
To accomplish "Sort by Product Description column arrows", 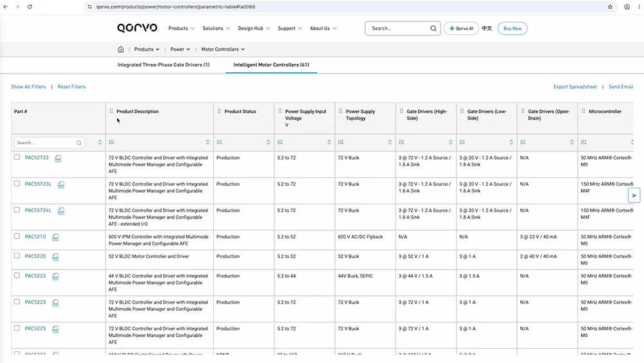I will pos(208,142).
